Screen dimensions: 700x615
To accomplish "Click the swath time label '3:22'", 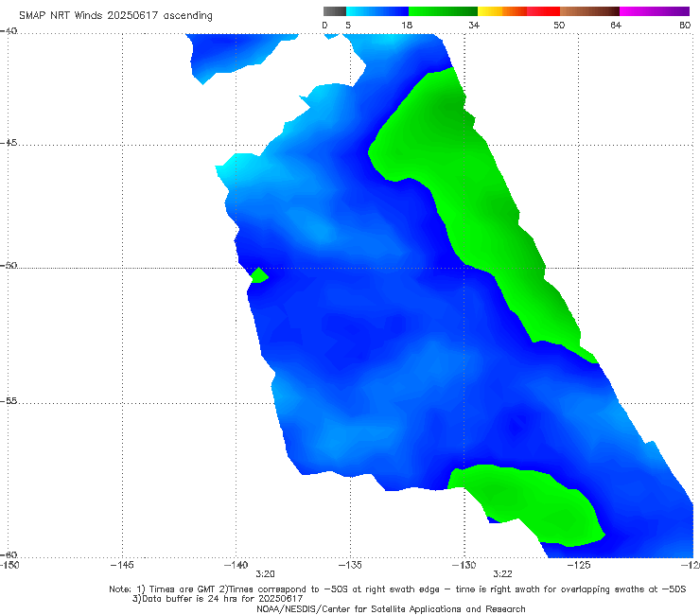I will click(x=502, y=574).
